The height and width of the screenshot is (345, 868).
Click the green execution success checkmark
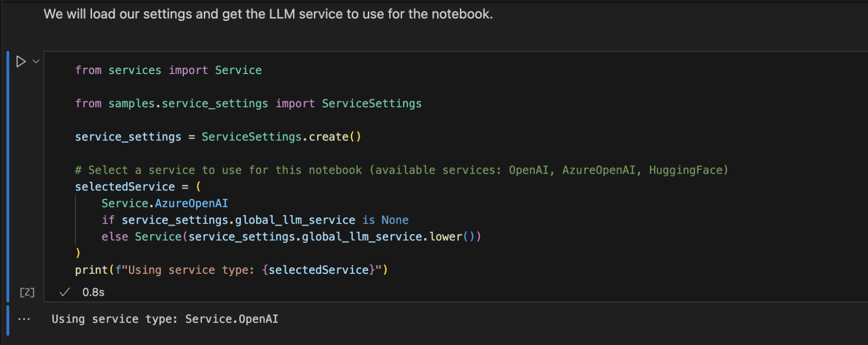tap(64, 292)
